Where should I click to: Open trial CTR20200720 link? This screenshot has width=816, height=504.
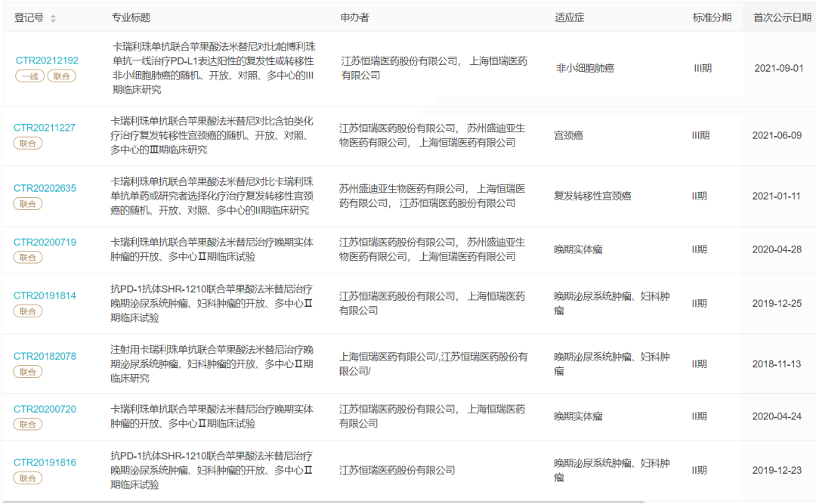45,410
